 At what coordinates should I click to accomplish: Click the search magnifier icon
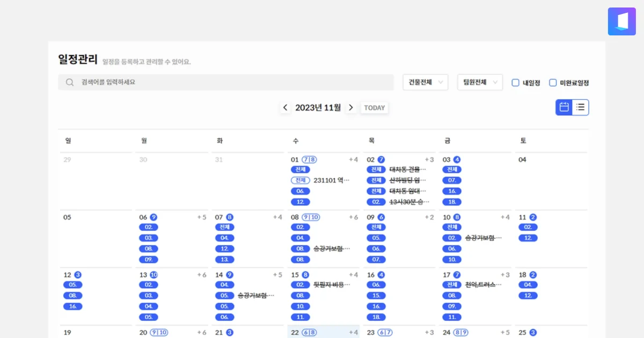[70, 83]
